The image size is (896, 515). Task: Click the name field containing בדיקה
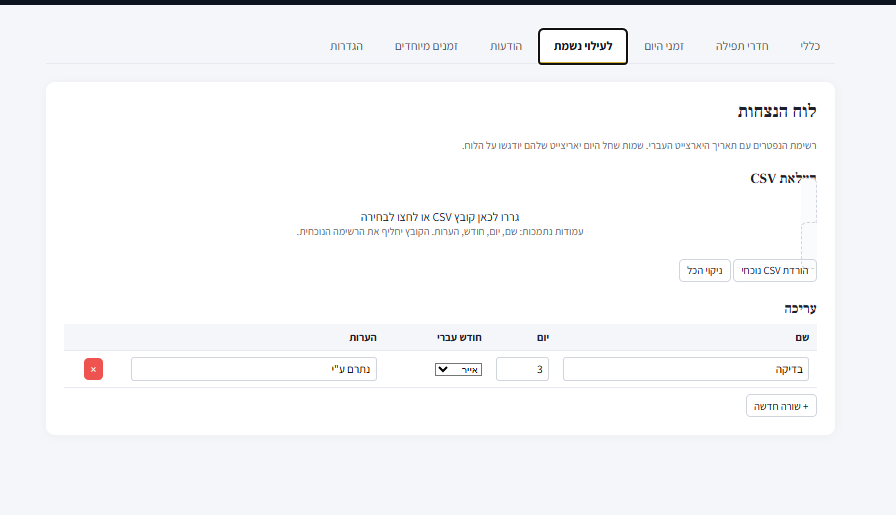(x=685, y=369)
